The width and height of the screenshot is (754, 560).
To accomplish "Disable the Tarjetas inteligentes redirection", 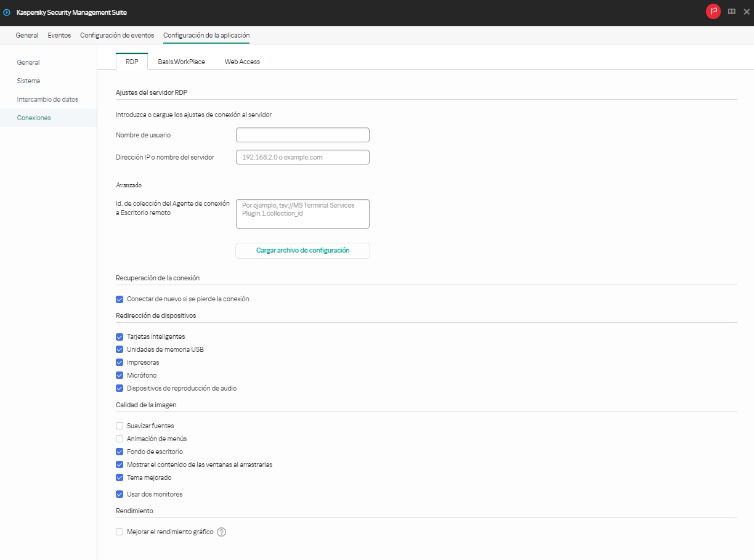I will point(119,336).
